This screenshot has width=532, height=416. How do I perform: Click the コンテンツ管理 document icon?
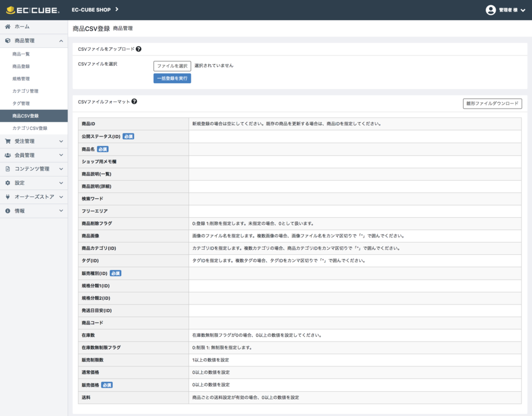pyautogui.click(x=8, y=169)
